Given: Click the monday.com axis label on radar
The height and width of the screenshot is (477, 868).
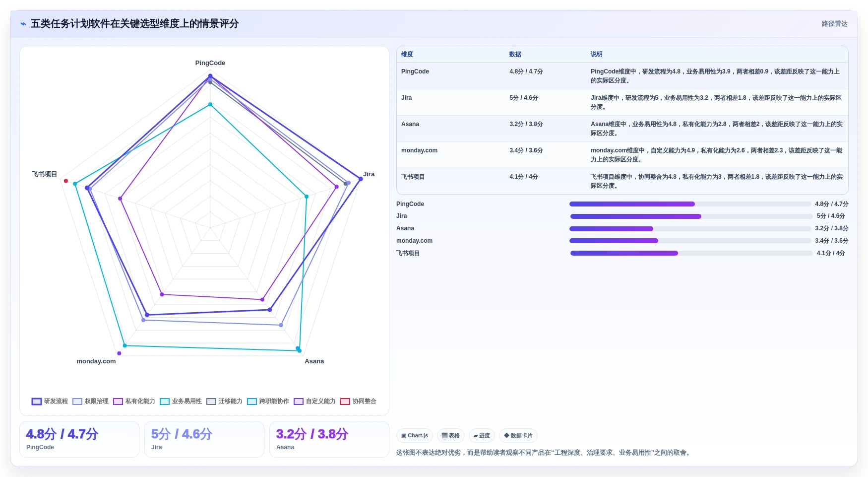Looking at the screenshot, I should pyautogui.click(x=96, y=361).
